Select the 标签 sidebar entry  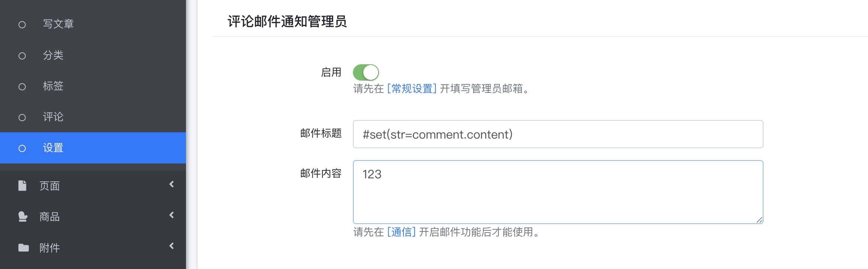point(53,86)
